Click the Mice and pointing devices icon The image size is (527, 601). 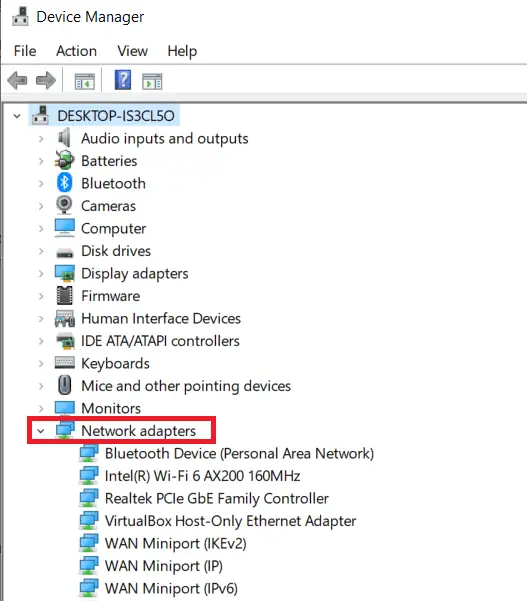coord(64,385)
